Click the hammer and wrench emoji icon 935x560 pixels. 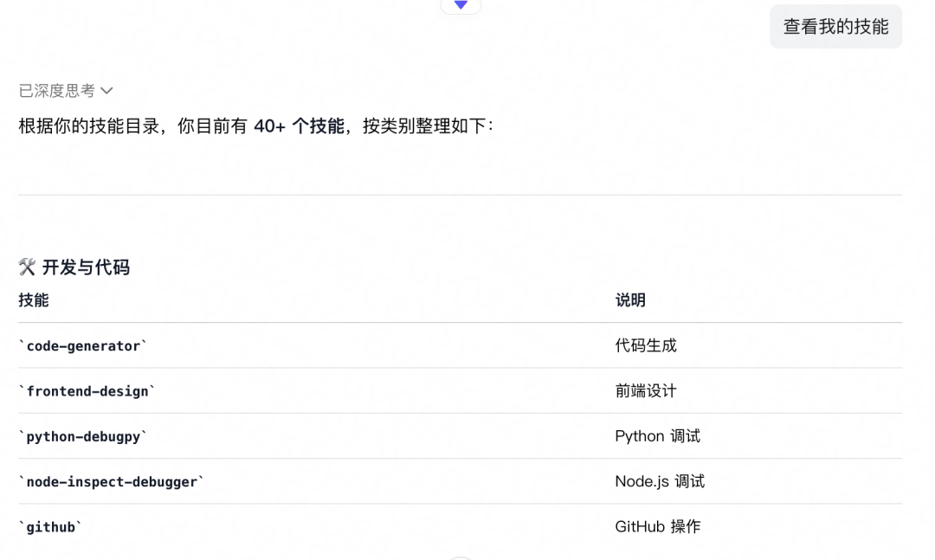[x=27, y=267]
